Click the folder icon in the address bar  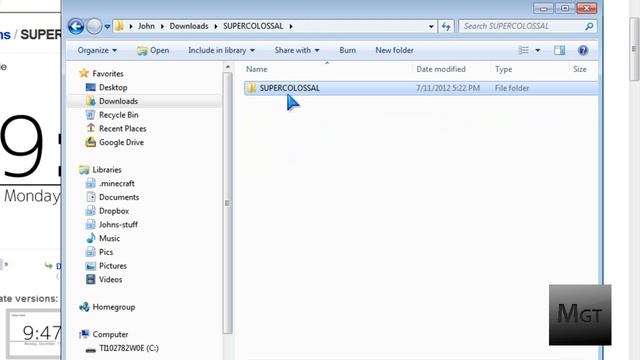[x=119, y=26]
